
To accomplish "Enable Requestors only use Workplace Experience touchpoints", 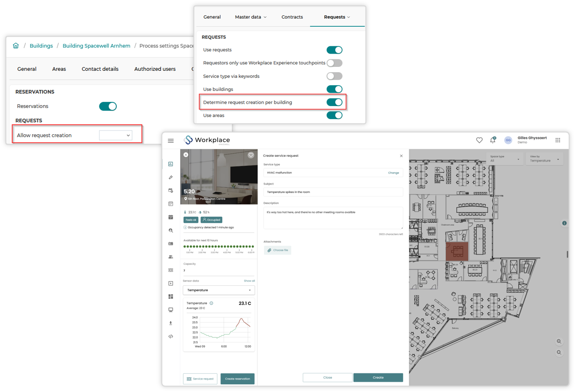I will 334,63.
